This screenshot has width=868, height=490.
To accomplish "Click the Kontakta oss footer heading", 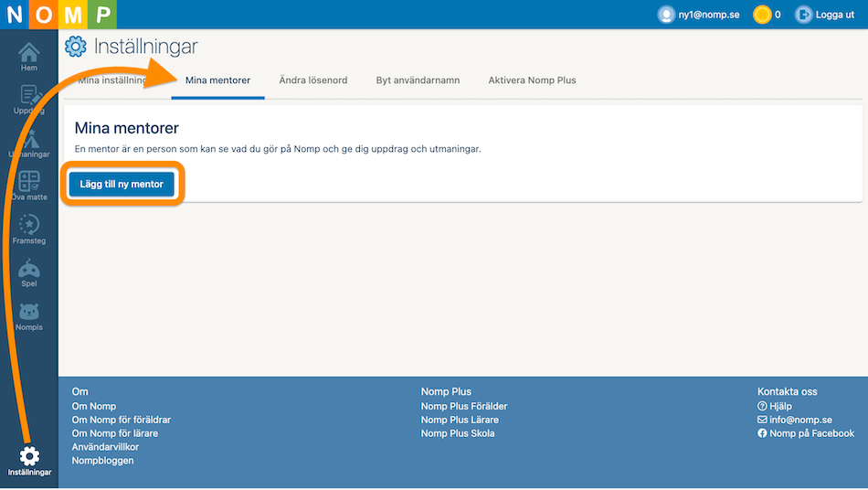I will (788, 391).
